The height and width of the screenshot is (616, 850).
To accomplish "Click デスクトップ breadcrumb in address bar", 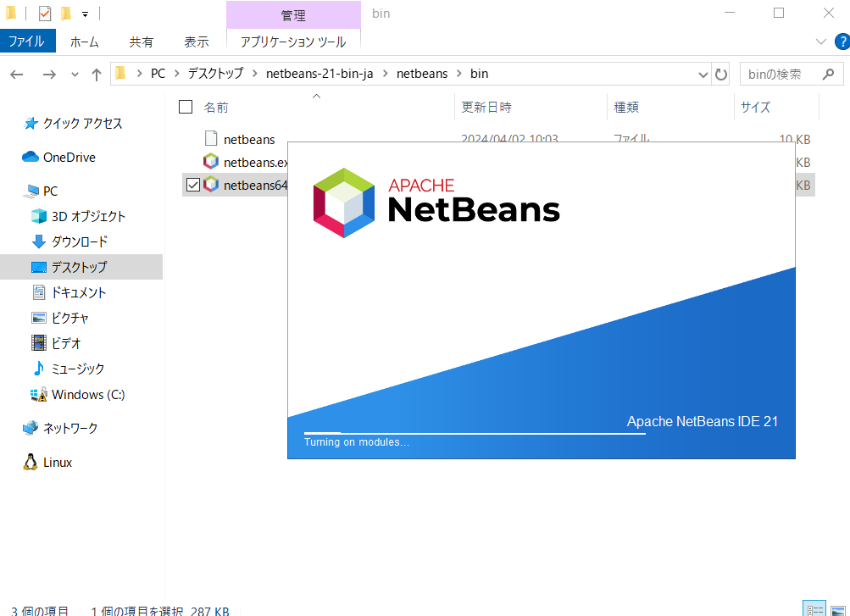I will [x=216, y=74].
